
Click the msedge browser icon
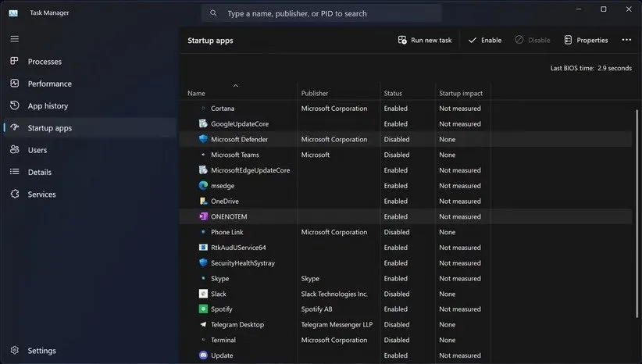203,186
